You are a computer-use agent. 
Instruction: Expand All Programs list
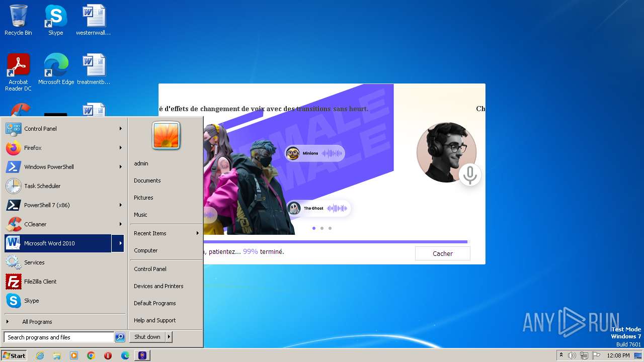[64, 322]
